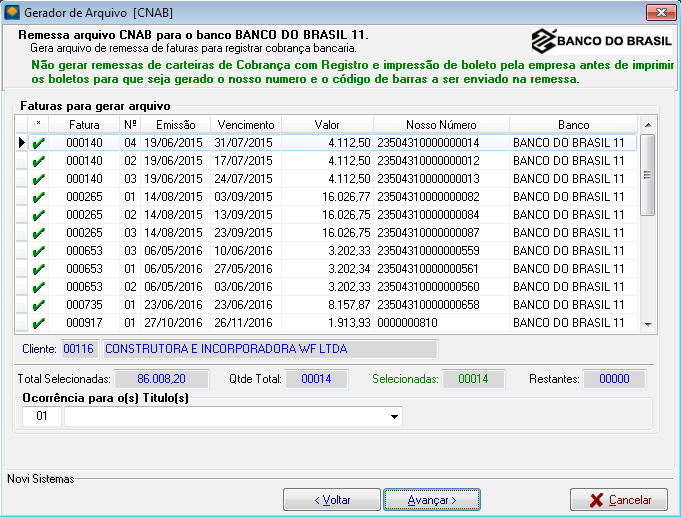Screen dimensions: 681x517
Task: Click the Restantes value 00000
Action: 614,379
